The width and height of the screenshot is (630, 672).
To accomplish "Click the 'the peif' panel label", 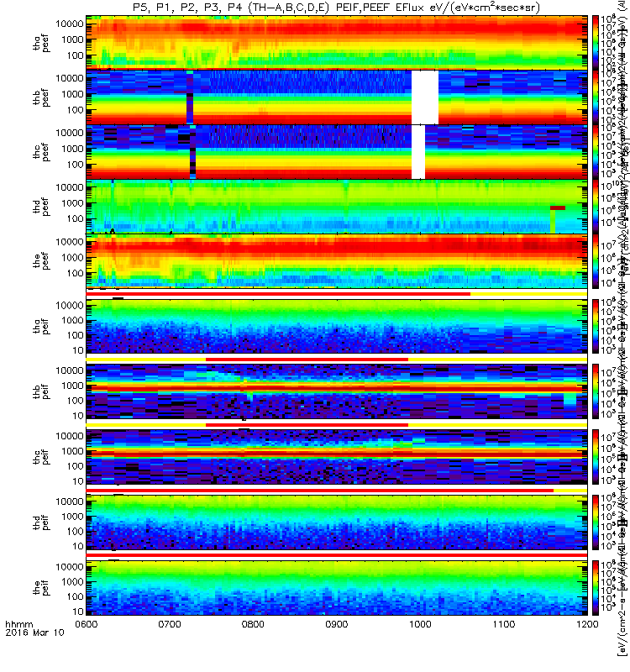I will coord(41,587).
